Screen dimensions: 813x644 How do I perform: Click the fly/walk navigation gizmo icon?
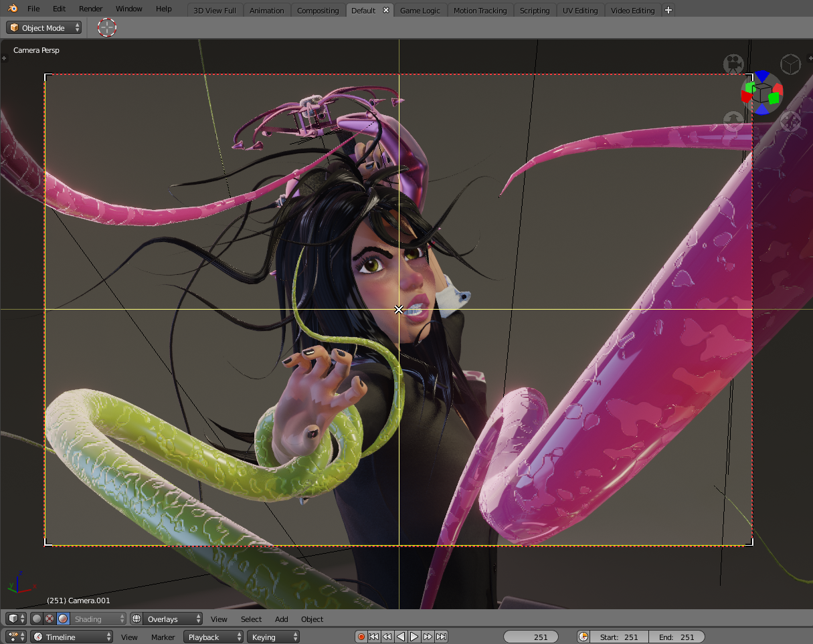click(734, 121)
